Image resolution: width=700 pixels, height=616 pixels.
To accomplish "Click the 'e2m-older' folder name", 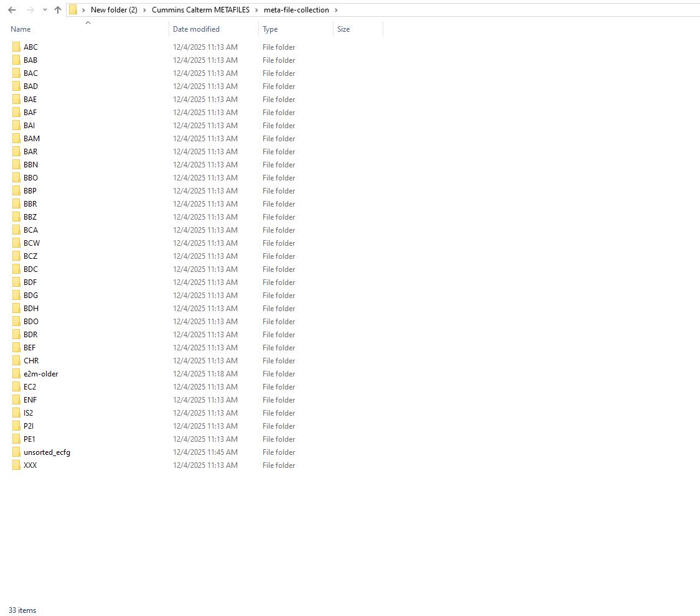I will tap(40, 373).
